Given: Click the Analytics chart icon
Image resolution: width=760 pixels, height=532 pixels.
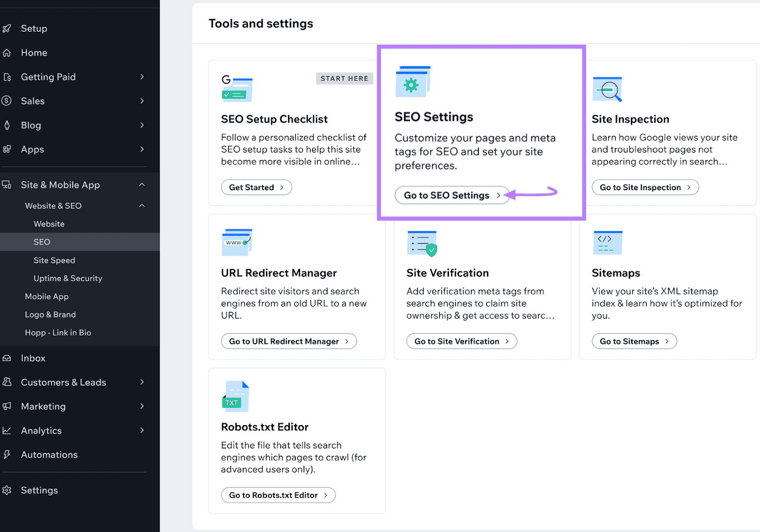Looking at the screenshot, I should (7, 430).
